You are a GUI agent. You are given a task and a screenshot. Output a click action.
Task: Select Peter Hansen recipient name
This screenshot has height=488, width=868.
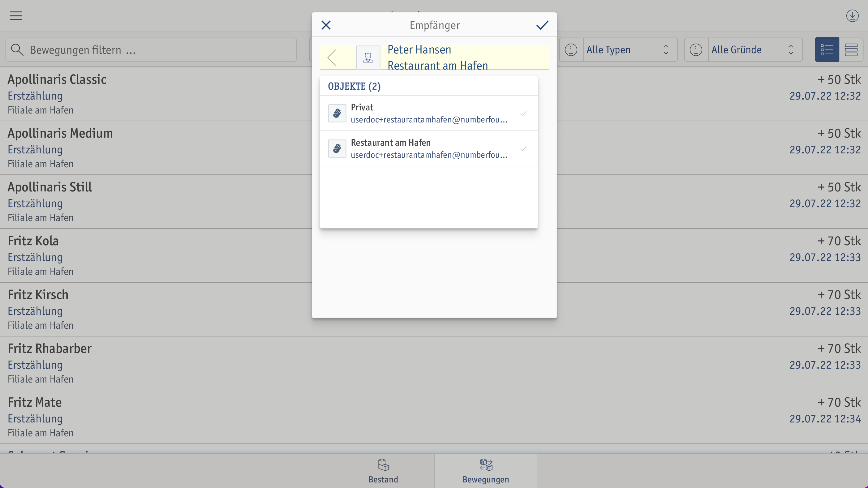419,49
